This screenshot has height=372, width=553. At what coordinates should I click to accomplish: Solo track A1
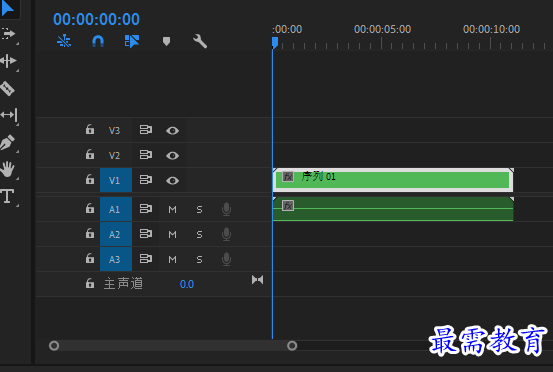[x=199, y=209]
